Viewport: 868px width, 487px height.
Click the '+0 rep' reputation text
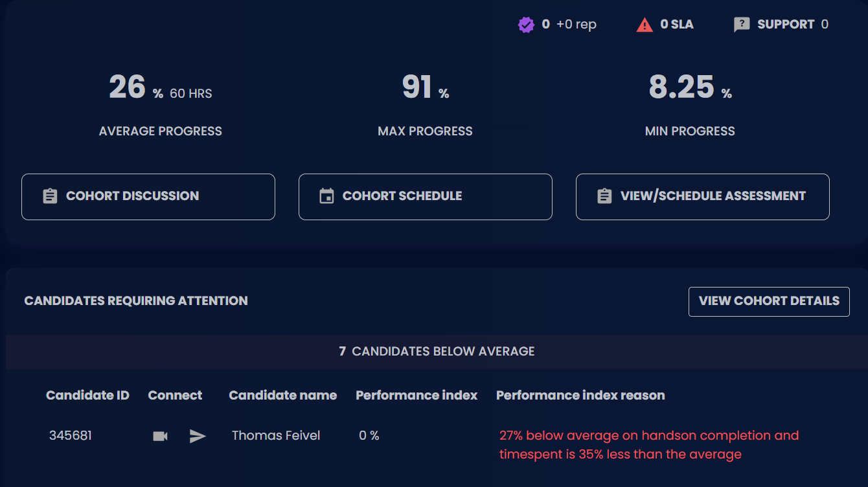click(x=577, y=25)
